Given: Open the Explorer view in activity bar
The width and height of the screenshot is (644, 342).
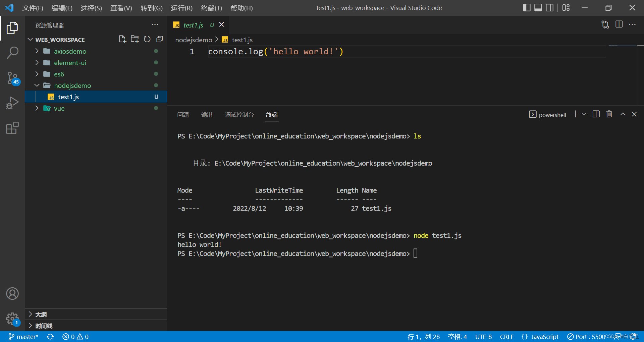Looking at the screenshot, I should (x=12, y=28).
